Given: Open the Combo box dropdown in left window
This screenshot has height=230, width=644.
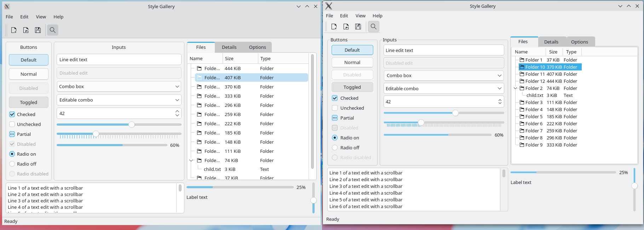Looking at the screenshot, I should tap(119, 86).
